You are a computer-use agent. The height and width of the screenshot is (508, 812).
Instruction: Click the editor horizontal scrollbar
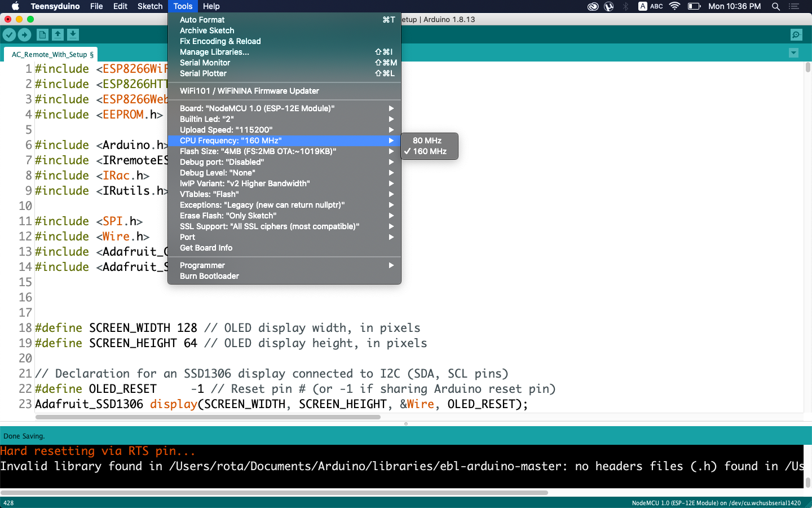tap(208, 417)
